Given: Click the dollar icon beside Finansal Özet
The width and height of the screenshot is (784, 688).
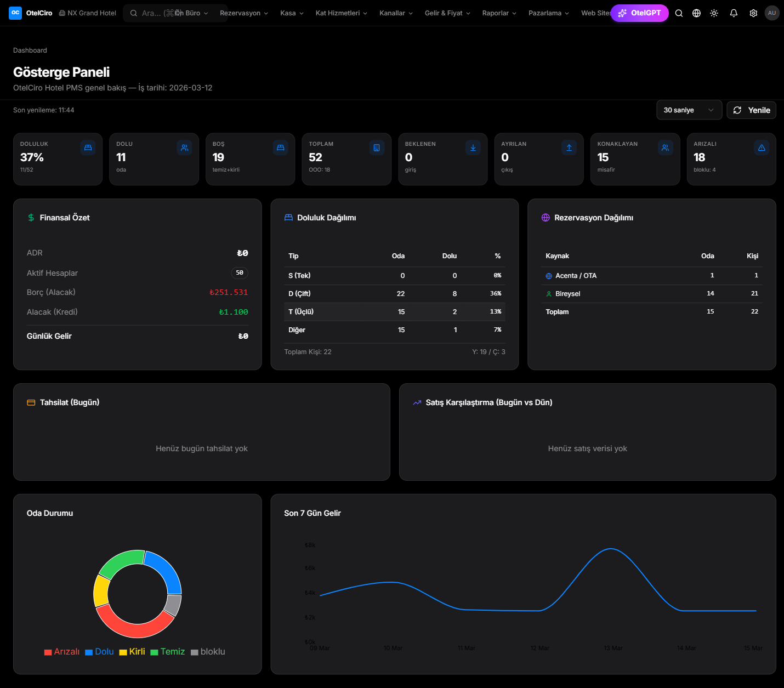Looking at the screenshot, I should pos(31,218).
